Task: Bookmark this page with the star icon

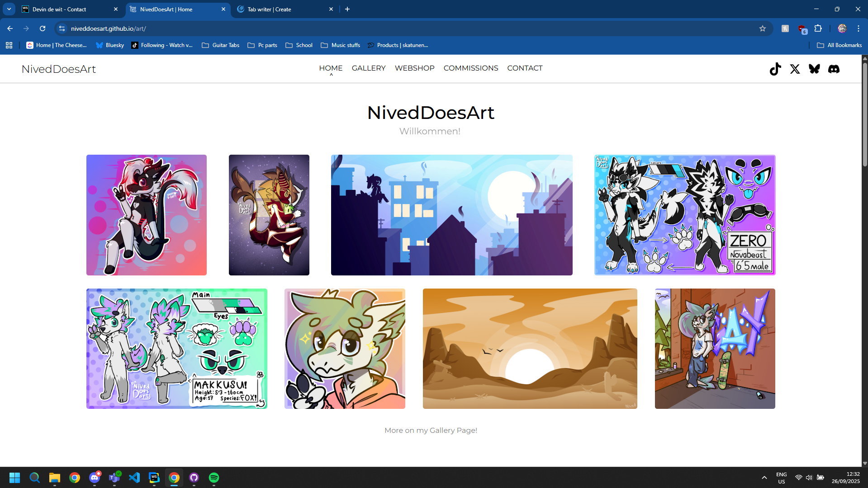Action: click(x=763, y=28)
